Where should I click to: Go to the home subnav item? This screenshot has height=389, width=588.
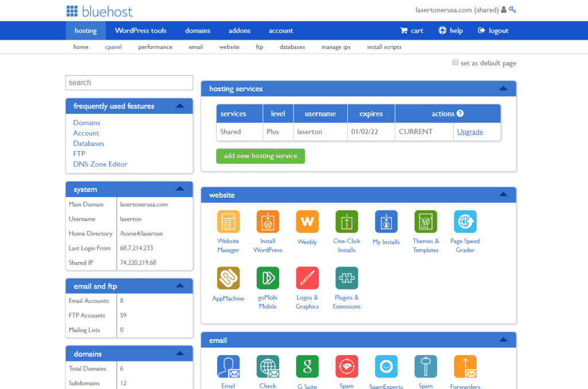coord(80,47)
